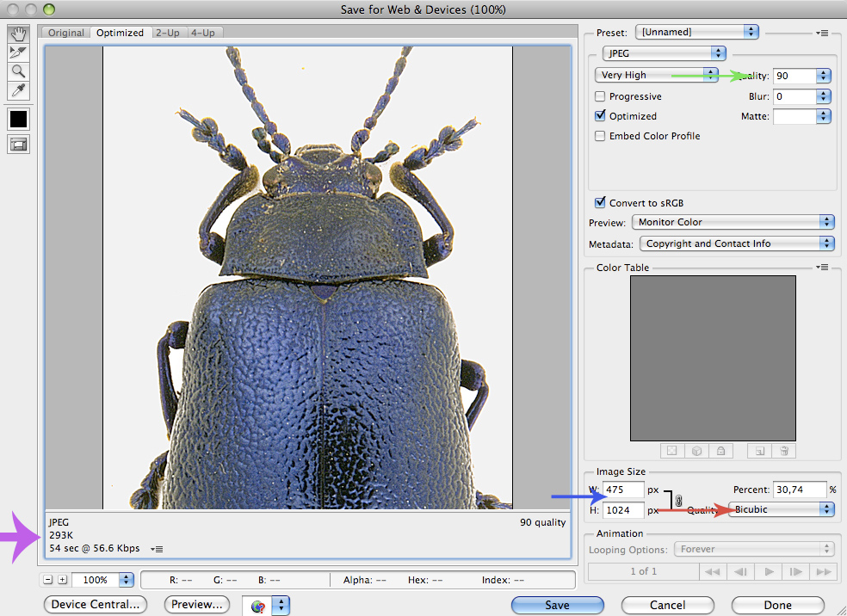Image resolution: width=847 pixels, height=616 pixels.
Task: Select the Slice Select tool
Action: (18, 52)
